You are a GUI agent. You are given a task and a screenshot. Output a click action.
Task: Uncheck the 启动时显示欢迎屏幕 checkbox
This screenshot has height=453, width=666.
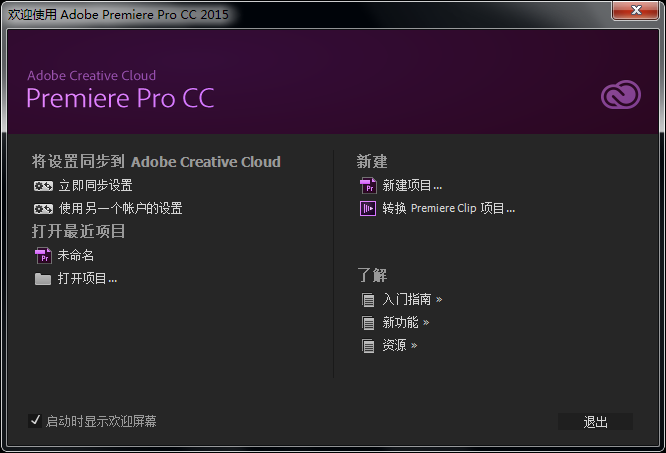pos(36,421)
